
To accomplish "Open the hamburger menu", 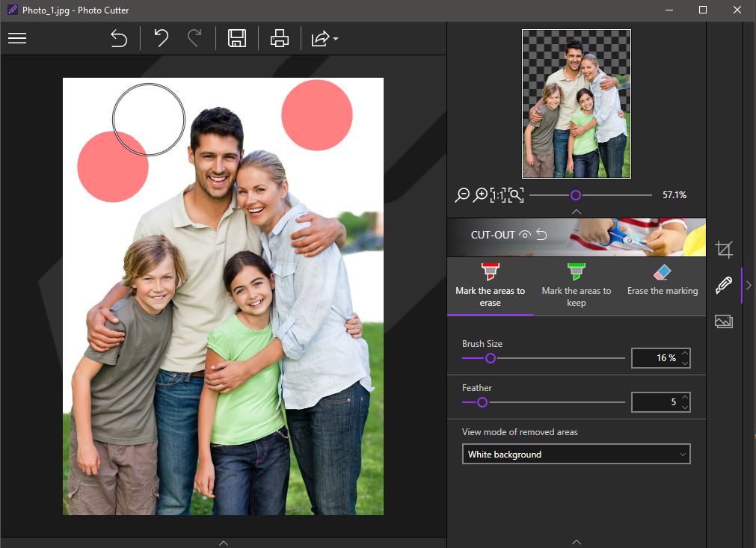I will (17, 38).
